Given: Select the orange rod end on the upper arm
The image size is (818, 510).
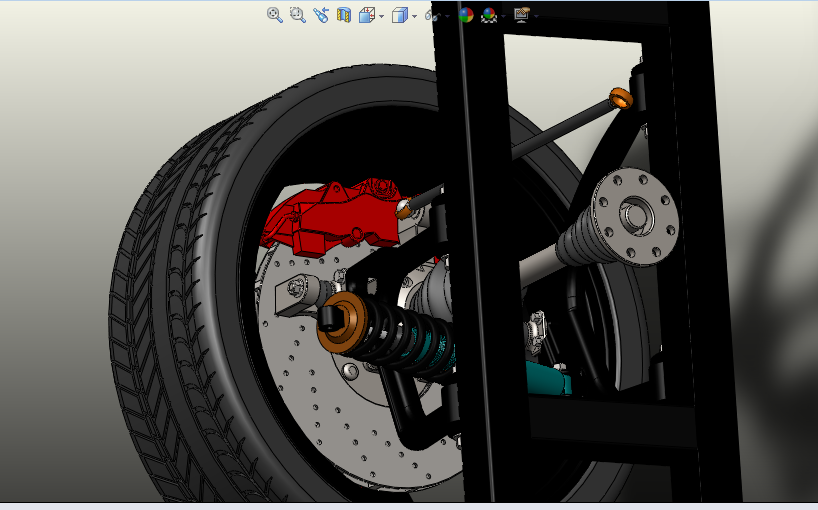Looking at the screenshot, I should tap(621, 98).
